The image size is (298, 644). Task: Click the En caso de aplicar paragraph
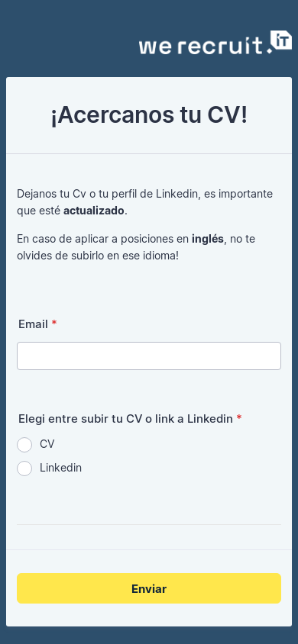[136, 247]
